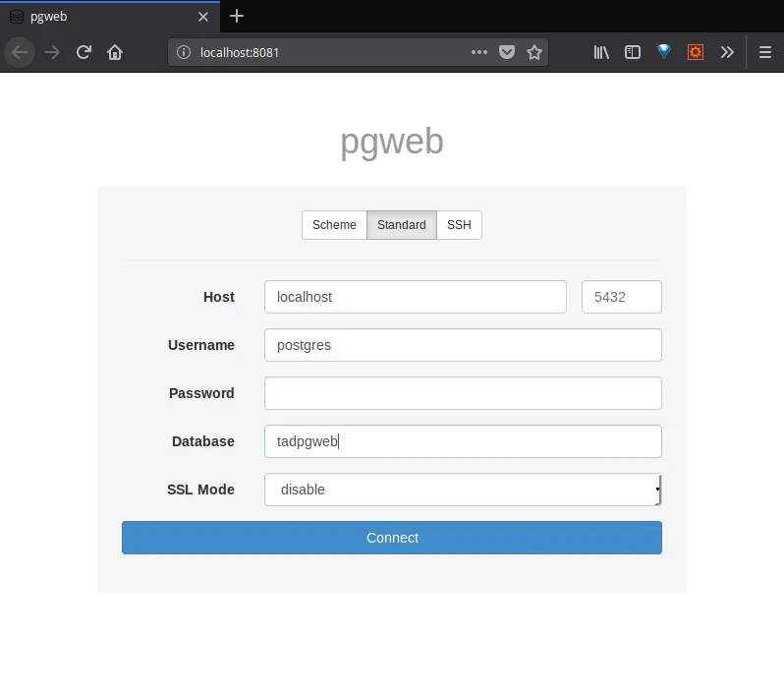Reload the pgweb page
Image resolution: width=784 pixels, height=691 pixels.
coord(84,52)
